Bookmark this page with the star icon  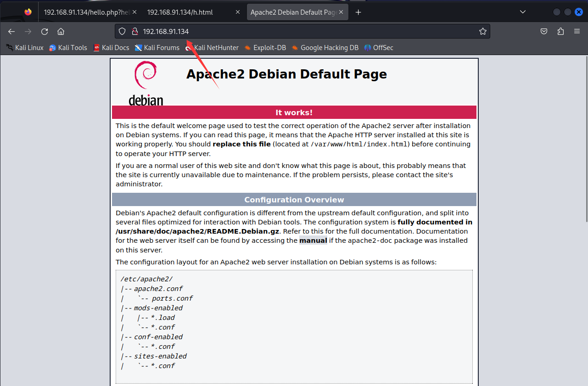(482, 31)
